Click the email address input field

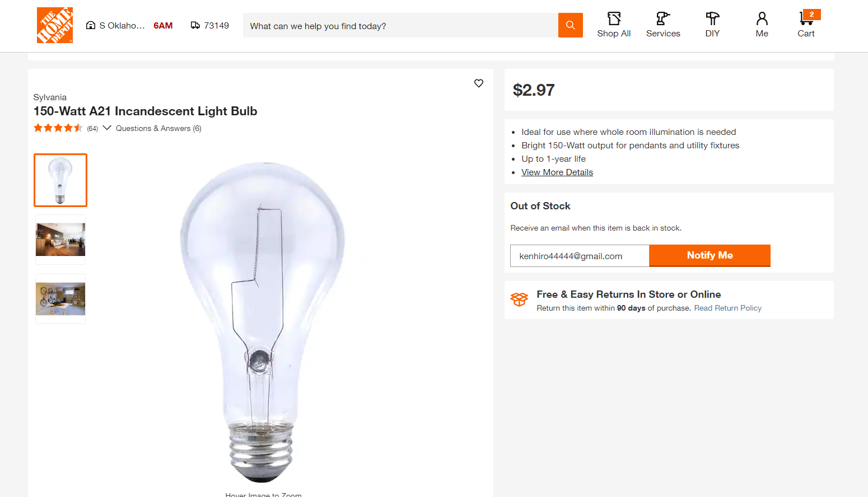[579, 256]
